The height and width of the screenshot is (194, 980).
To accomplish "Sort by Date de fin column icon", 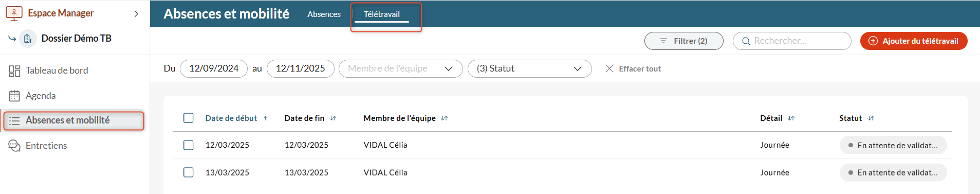I will click(x=333, y=118).
